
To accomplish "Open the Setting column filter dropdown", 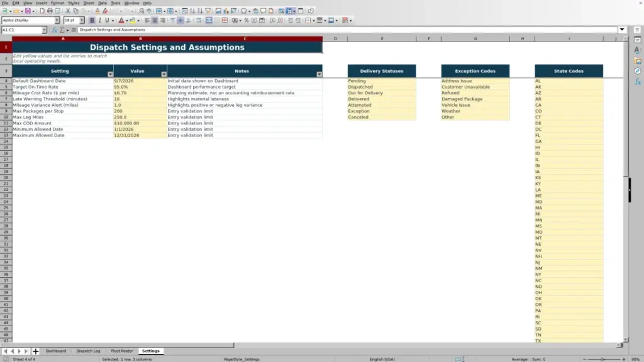I will [110, 74].
